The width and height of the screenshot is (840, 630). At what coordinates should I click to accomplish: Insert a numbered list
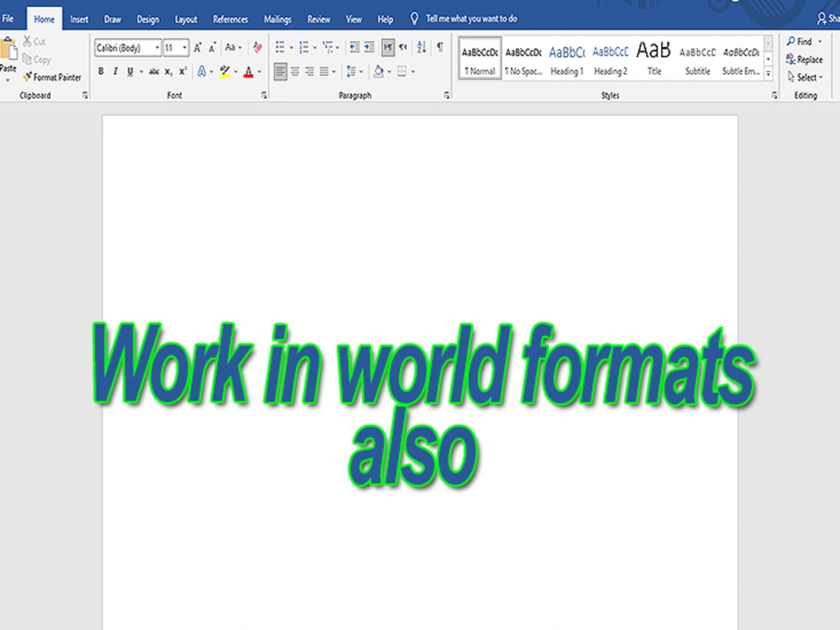304,47
